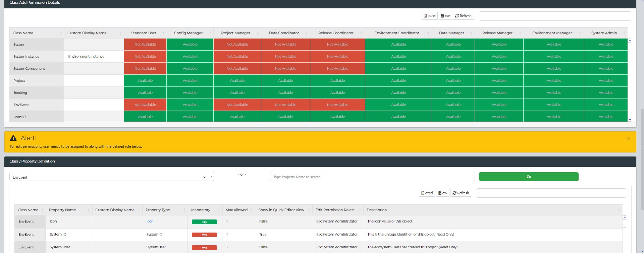The image size is (644, 253).
Task: Sort by System Admin column
Action: (606, 33)
